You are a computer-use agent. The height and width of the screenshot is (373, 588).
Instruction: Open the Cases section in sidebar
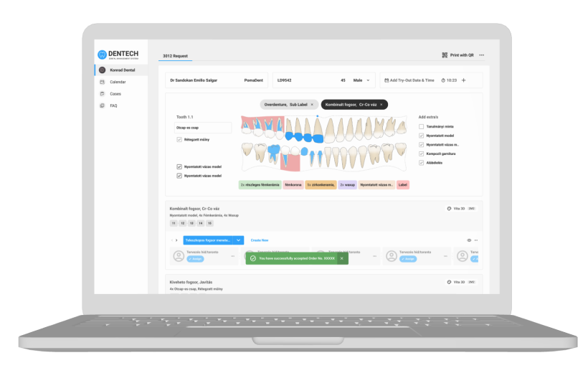click(x=115, y=94)
